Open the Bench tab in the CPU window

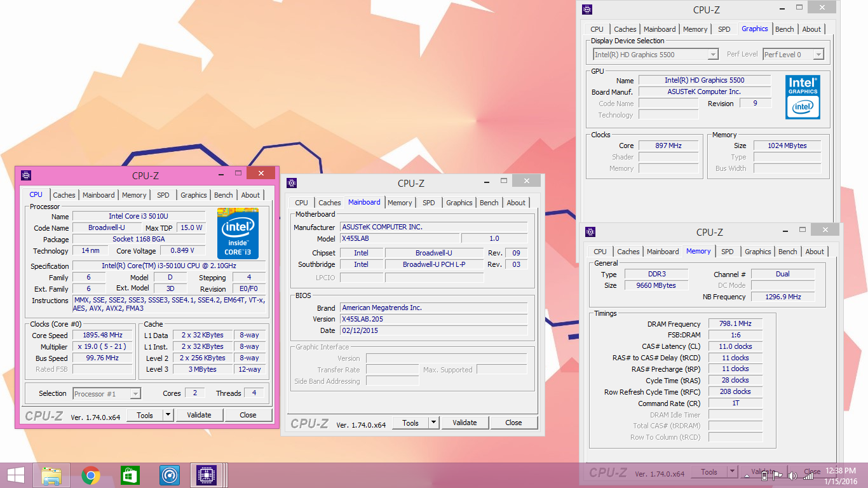pyautogui.click(x=223, y=195)
